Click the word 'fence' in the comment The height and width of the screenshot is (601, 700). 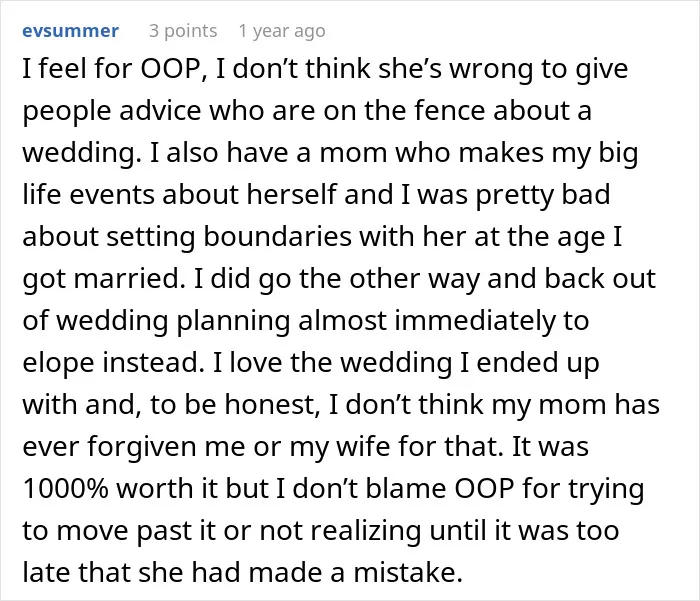pos(449,110)
